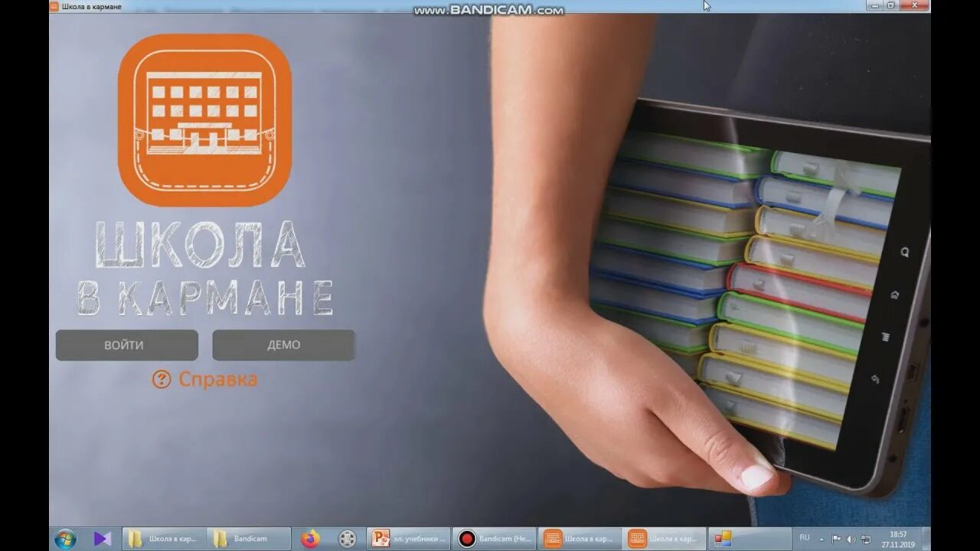Viewport: 980px width, 551px height.
Task: Switch to the Школа в кар... folder window
Action: [x=164, y=539]
